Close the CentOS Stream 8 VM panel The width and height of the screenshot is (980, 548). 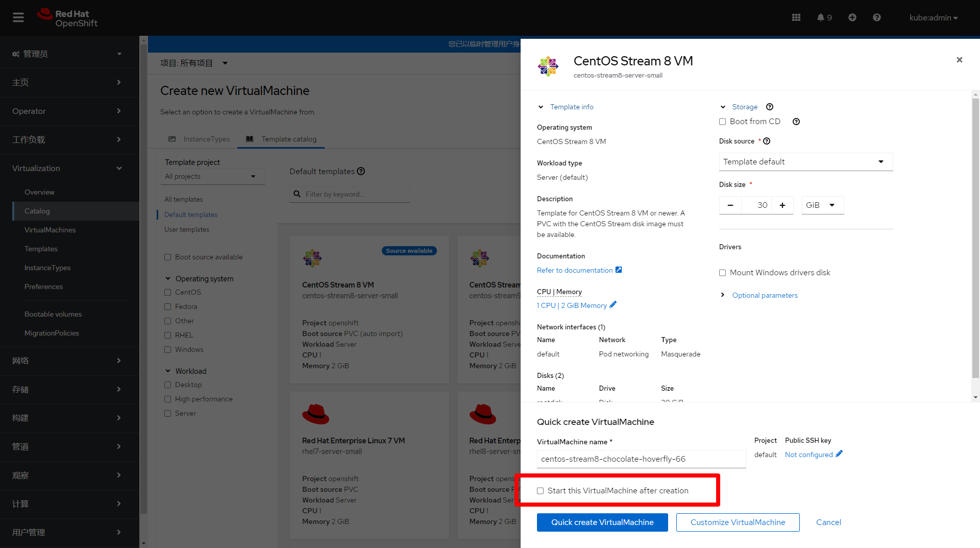point(959,60)
